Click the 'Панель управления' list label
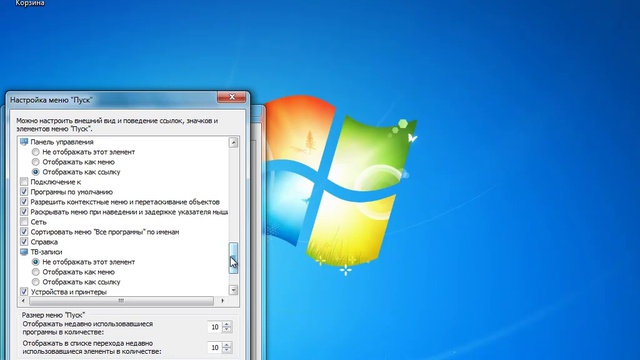Viewport: 640px width, 360px height. pyautogui.click(x=62, y=142)
